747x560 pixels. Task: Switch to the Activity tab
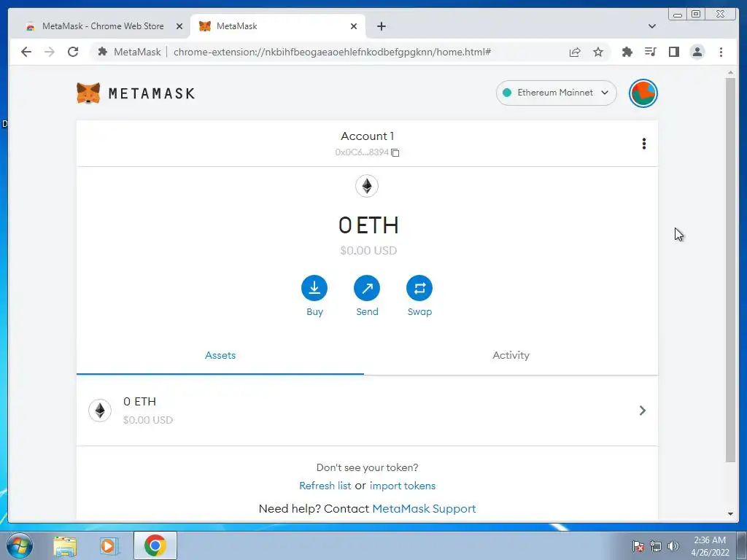(511, 355)
